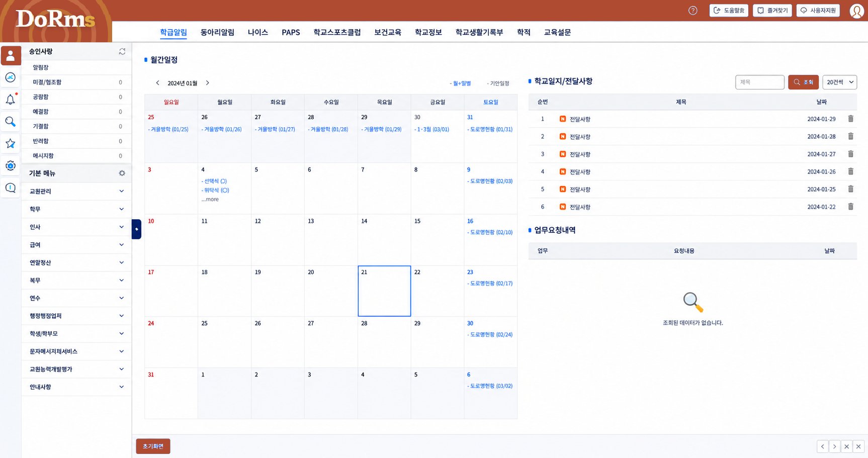Expand the 연말정산 menu
868x458 pixels.
(76, 262)
